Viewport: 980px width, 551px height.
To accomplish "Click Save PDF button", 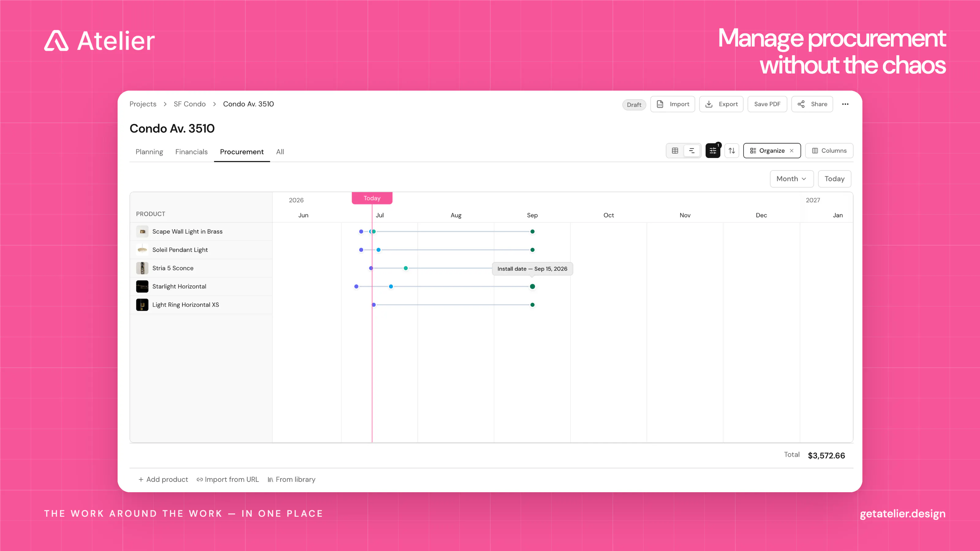I will (x=767, y=104).
